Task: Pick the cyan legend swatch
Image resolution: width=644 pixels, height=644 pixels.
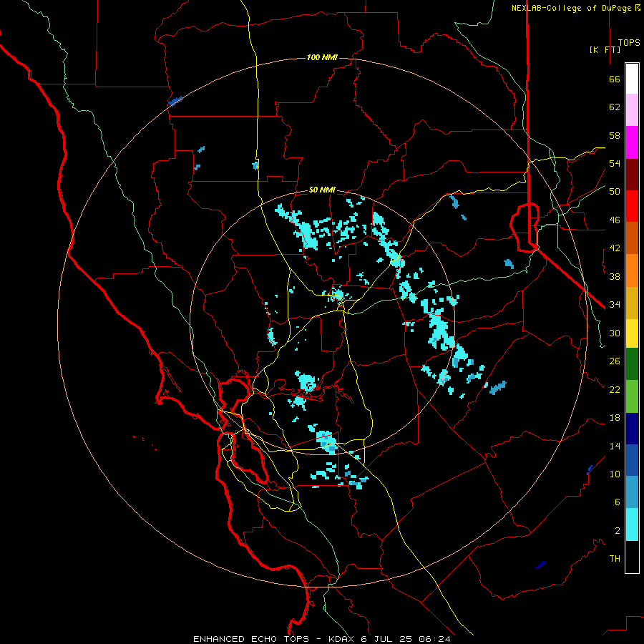Action: (x=632, y=525)
